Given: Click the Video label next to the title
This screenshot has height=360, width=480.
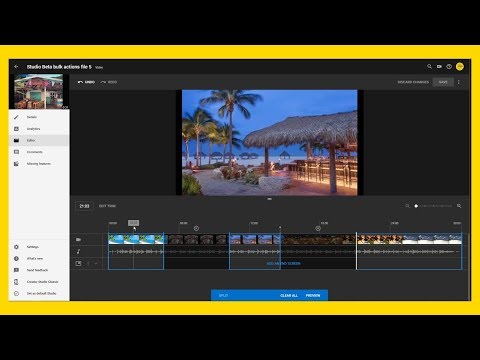Looking at the screenshot, I should (99, 67).
